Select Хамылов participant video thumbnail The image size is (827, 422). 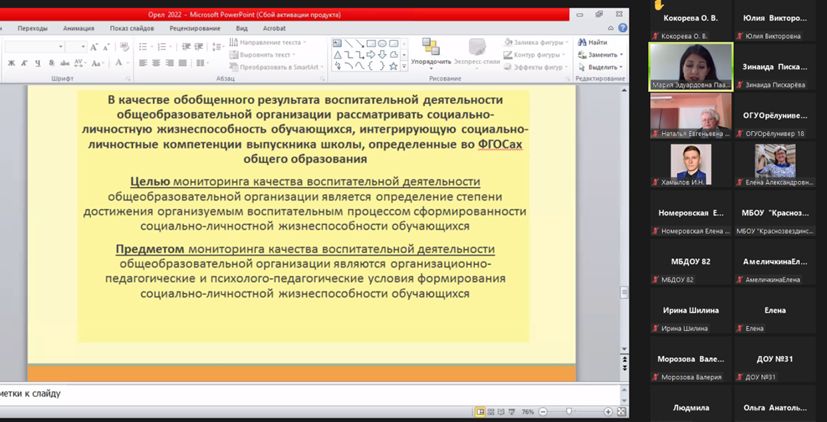pos(688,161)
